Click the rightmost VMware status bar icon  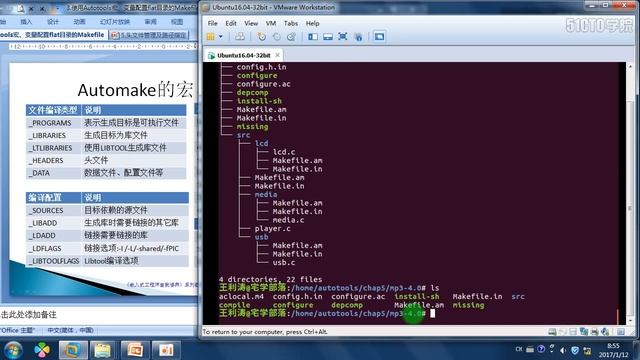[621, 332]
